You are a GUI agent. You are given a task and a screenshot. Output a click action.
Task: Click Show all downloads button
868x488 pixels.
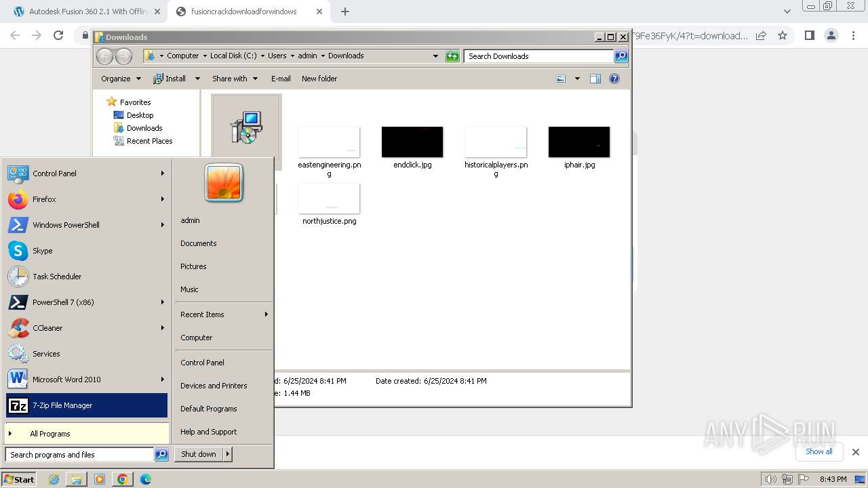[819, 451]
